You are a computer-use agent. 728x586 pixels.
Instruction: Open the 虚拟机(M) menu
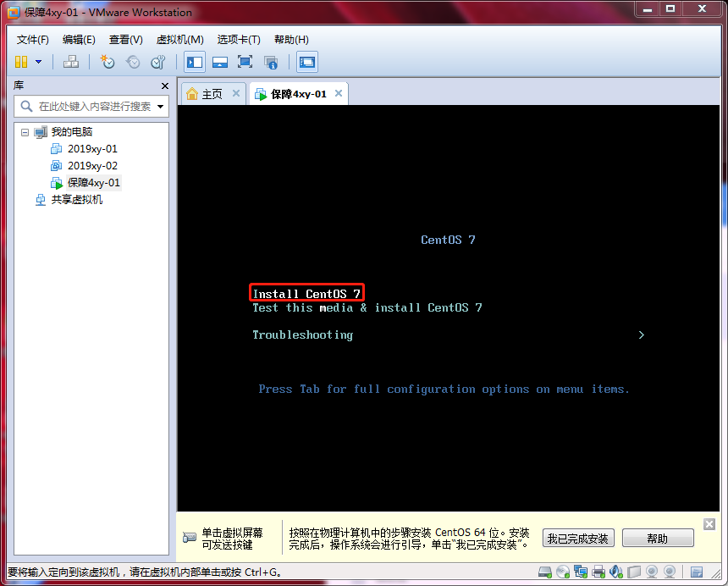[179, 40]
